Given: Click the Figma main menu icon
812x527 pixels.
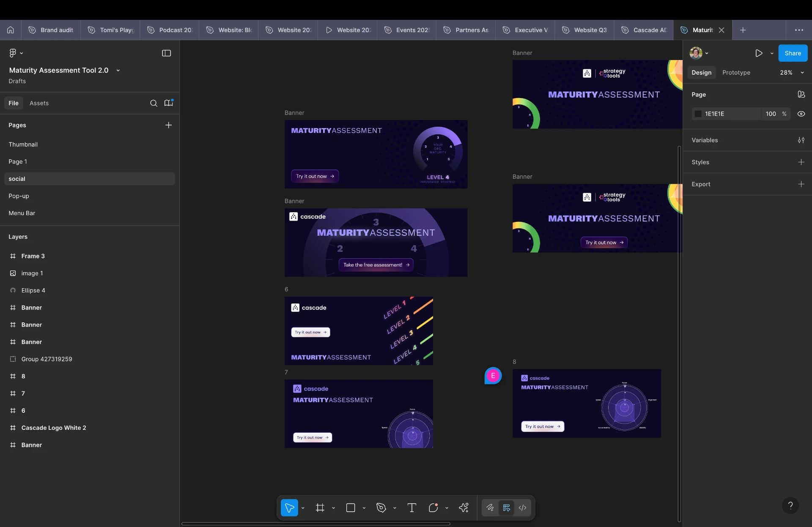Looking at the screenshot, I should [x=13, y=53].
